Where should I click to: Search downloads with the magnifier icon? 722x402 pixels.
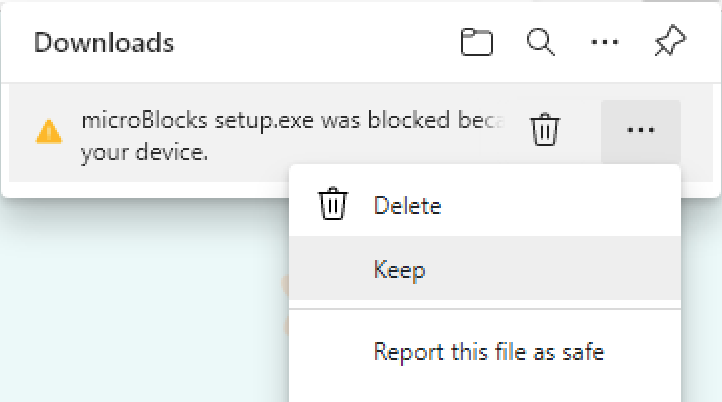pyautogui.click(x=541, y=42)
